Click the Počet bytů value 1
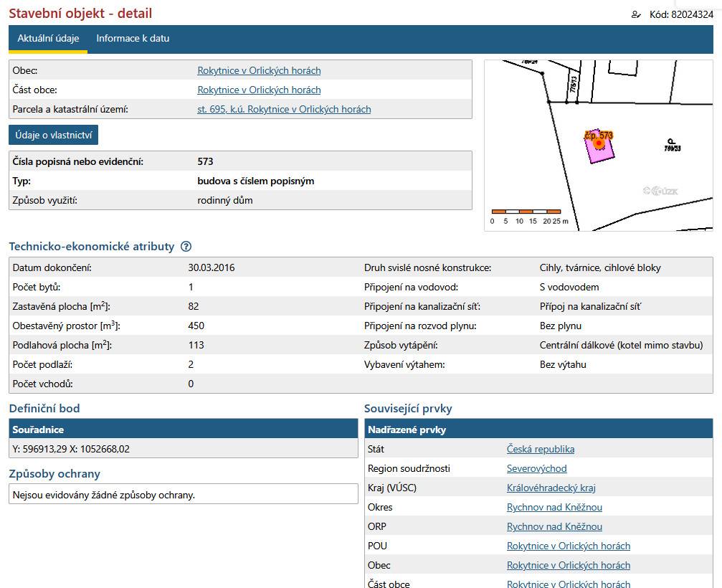 click(191, 287)
